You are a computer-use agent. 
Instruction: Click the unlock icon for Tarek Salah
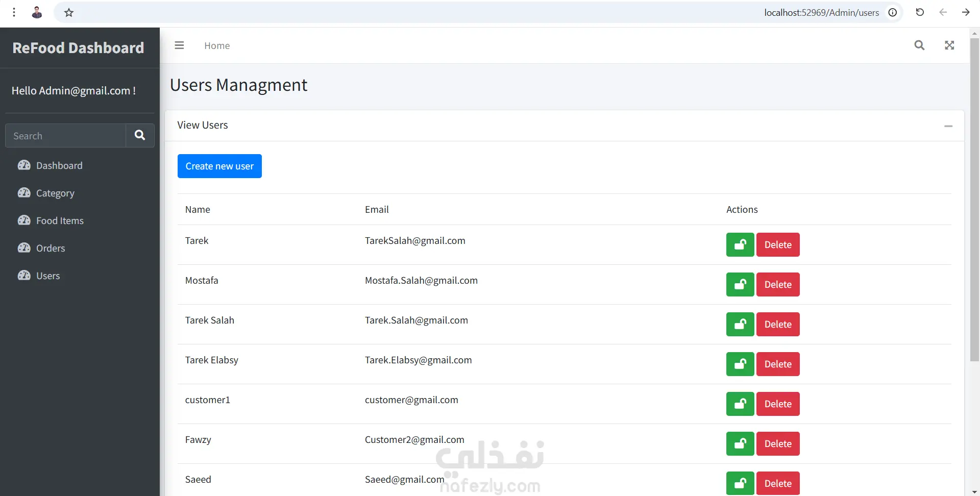(x=740, y=324)
